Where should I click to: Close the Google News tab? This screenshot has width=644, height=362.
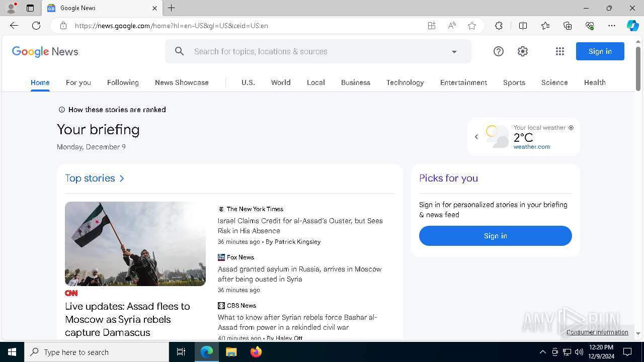(154, 8)
